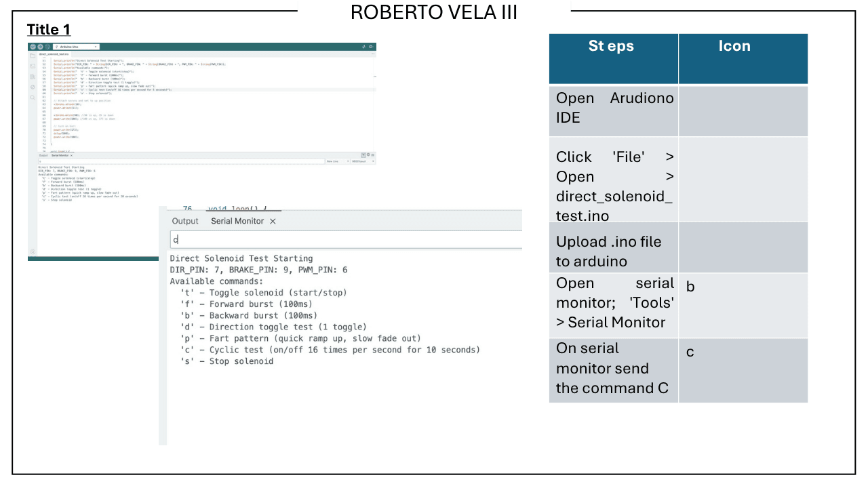Click the 'Open Arudiono IDE' table cell
Image resolution: width=868 pixels, height=488 pixels.
[x=614, y=111]
